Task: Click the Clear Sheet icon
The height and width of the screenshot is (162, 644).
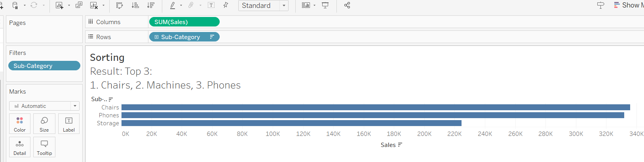Action: point(94,6)
